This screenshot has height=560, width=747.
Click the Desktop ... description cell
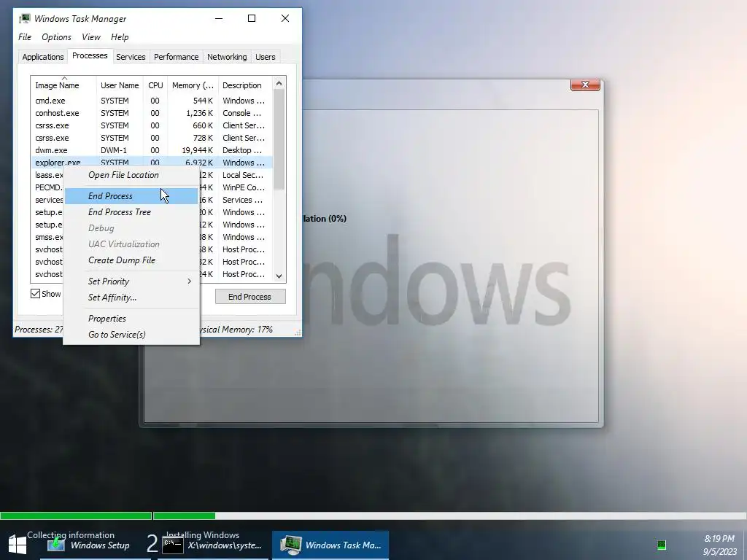click(x=242, y=150)
